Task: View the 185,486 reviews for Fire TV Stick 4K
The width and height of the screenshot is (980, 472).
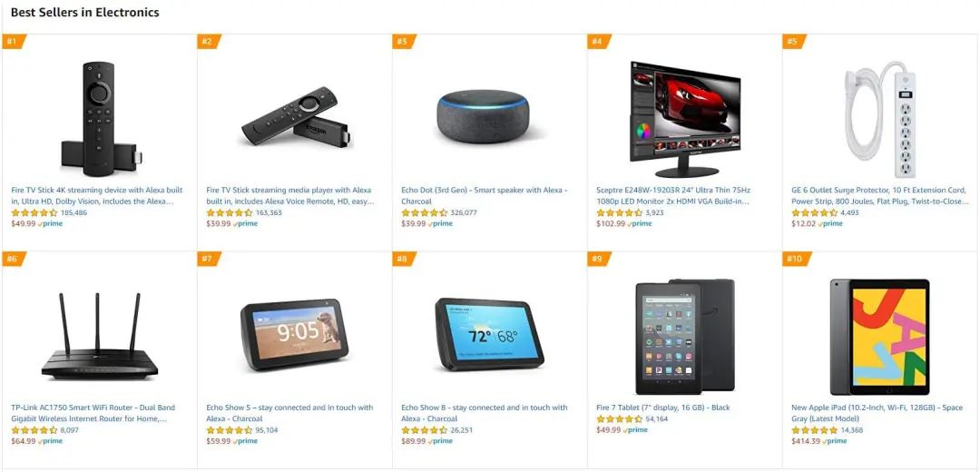Action: pyautogui.click(x=73, y=212)
